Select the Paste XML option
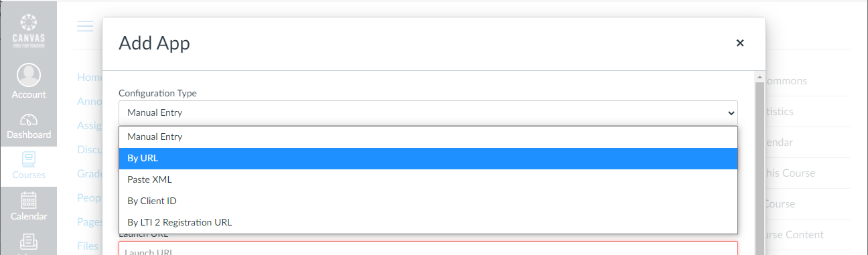The image size is (868, 255). coord(428,179)
